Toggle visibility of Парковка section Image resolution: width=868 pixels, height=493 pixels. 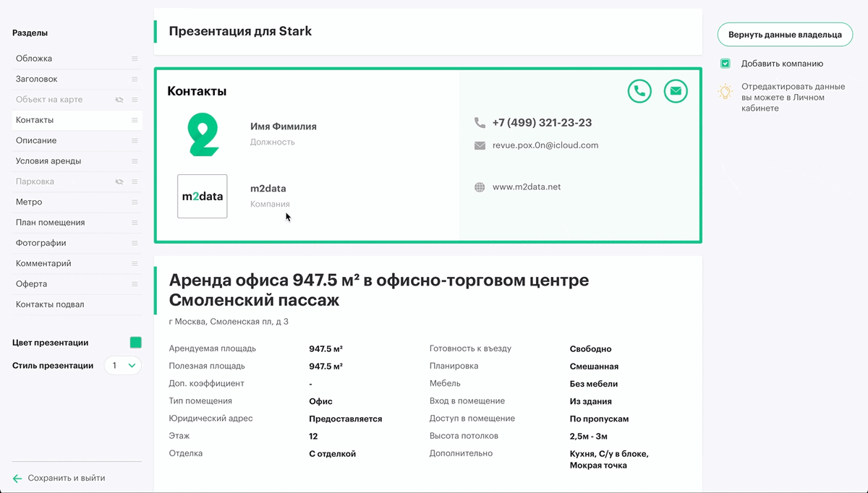tap(118, 181)
